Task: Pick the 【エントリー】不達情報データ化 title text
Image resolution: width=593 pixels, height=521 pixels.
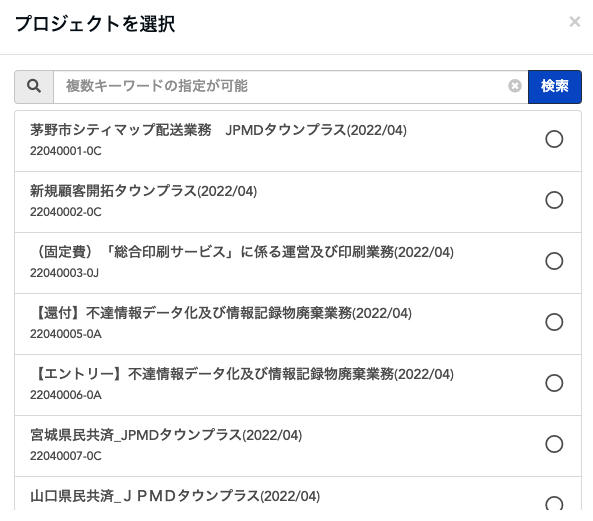Action: click(244, 374)
